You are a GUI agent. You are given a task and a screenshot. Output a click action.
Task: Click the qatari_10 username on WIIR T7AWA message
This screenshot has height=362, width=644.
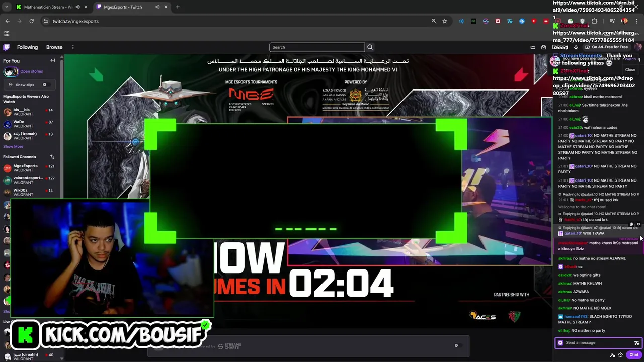point(573,233)
